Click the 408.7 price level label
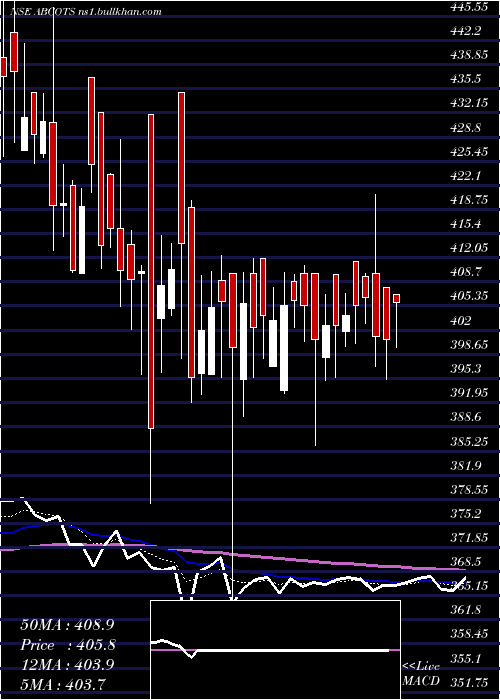Image resolution: width=500 pixels, height=700 pixels. click(464, 272)
